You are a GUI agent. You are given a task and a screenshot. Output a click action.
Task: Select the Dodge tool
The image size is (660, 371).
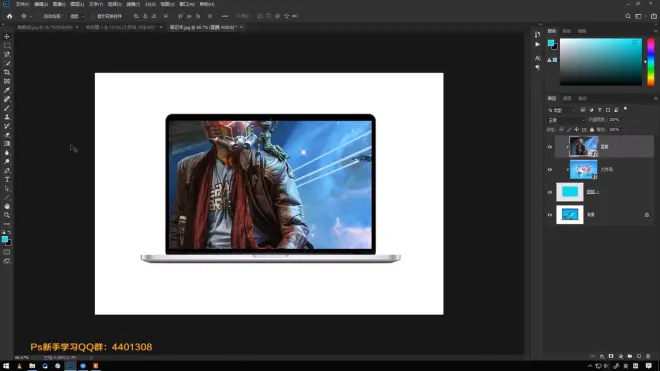7,162
